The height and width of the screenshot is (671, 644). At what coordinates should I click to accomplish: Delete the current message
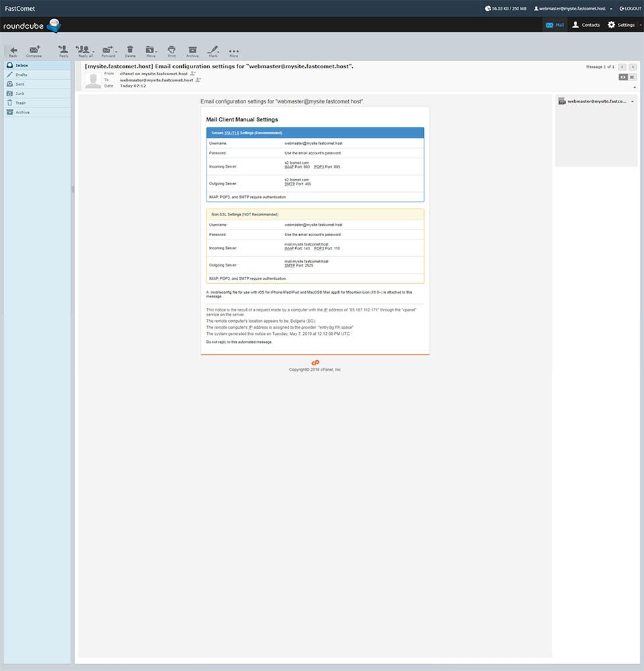pyautogui.click(x=130, y=50)
